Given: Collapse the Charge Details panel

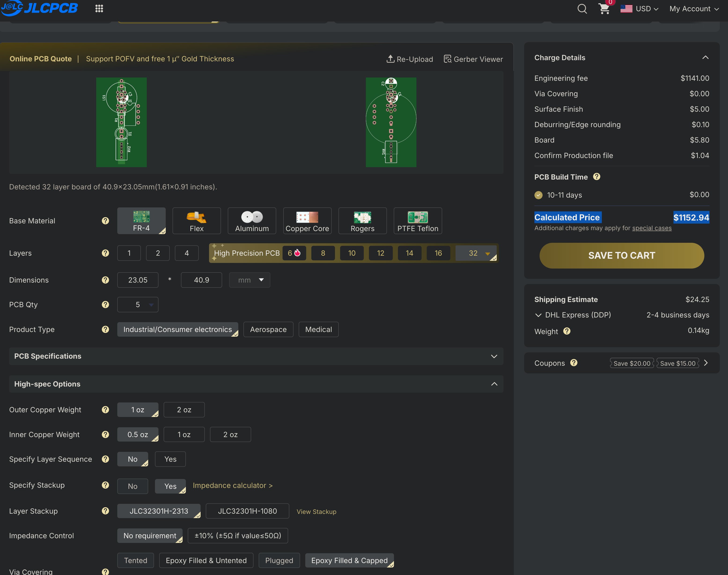Looking at the screenshot, I should point(706,57).
